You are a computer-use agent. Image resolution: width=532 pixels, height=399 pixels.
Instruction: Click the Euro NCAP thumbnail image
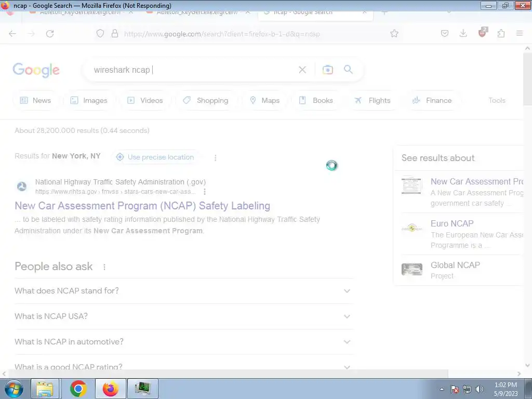(x=412, y=228)
